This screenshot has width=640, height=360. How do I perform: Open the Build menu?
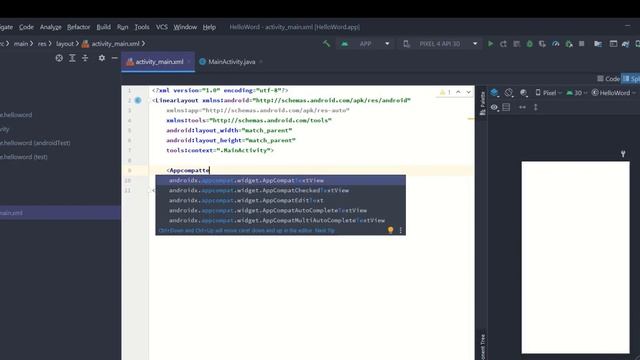coord(103,27)
